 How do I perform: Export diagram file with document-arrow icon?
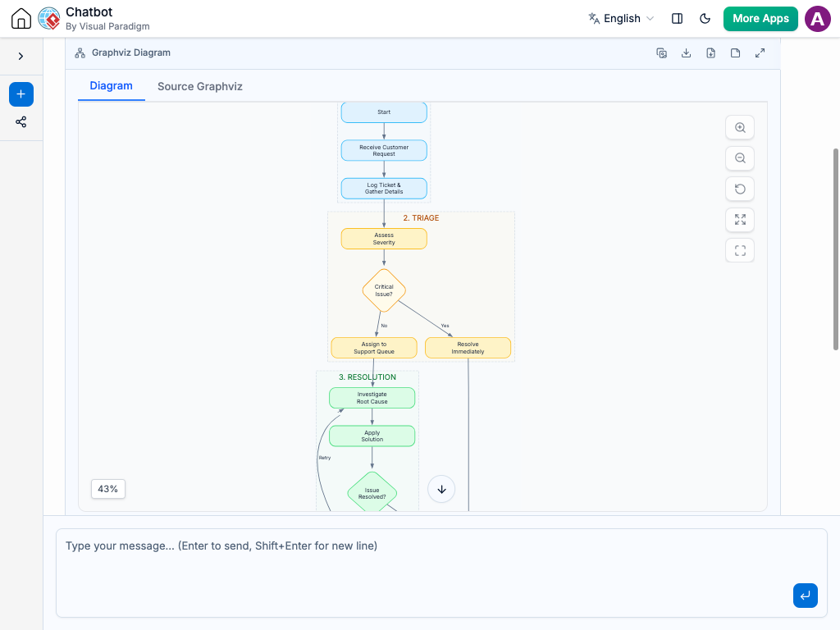(711, 53)
